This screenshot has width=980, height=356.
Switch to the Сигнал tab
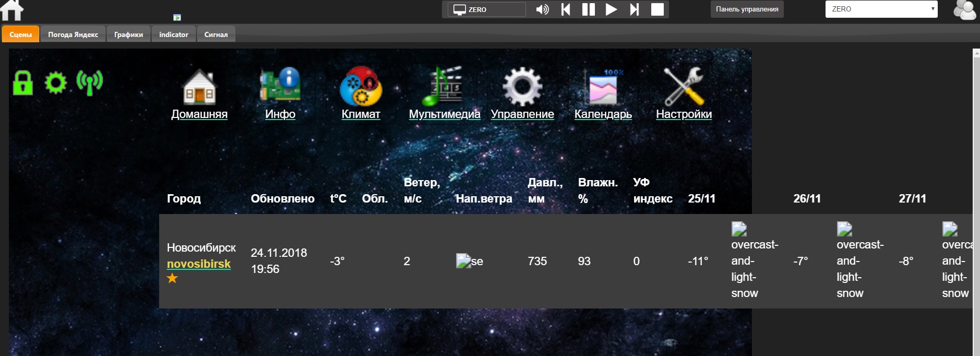(x=216, y=34)
